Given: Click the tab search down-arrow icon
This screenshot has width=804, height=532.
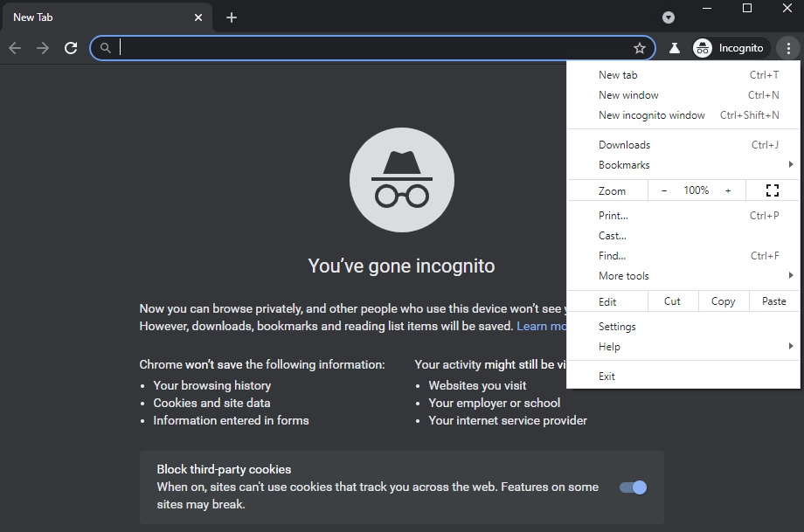Looking at the screenshot, I should [669, 17].
